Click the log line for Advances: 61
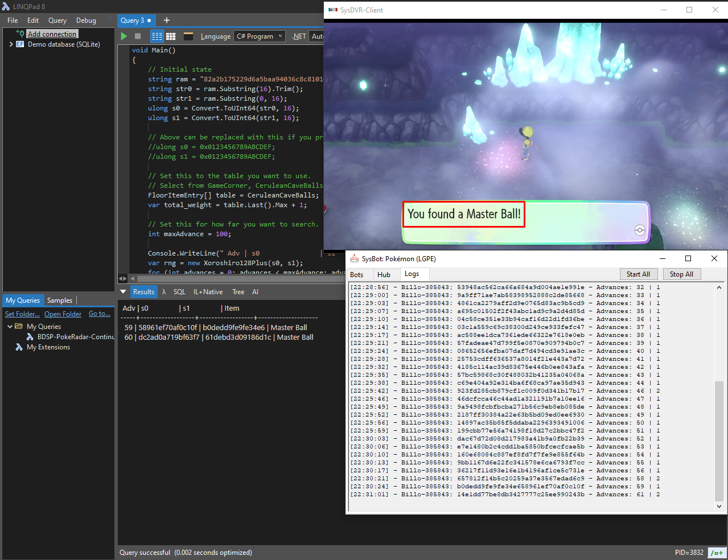This screenshot has width=728, height=560. click(505, 494)
